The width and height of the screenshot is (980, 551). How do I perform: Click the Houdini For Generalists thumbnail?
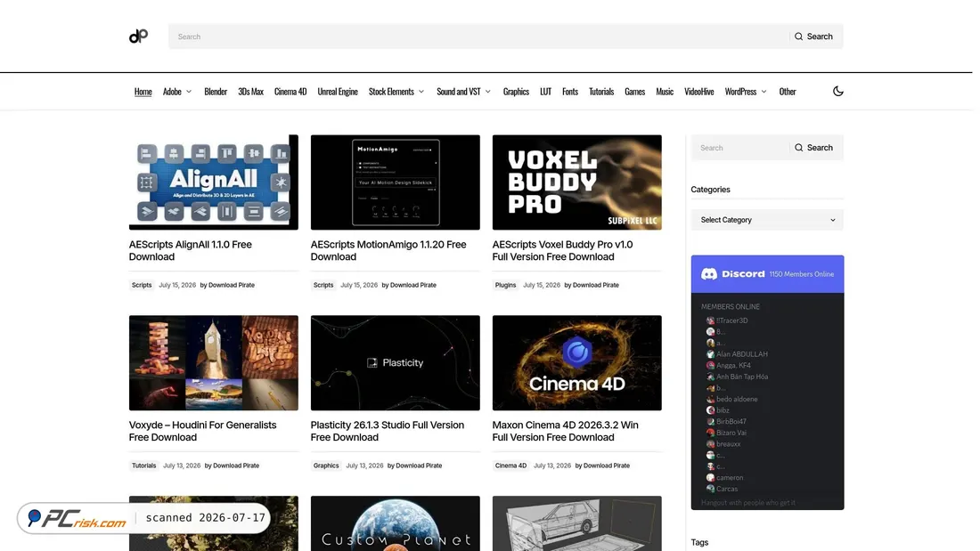tap(214, 363)
